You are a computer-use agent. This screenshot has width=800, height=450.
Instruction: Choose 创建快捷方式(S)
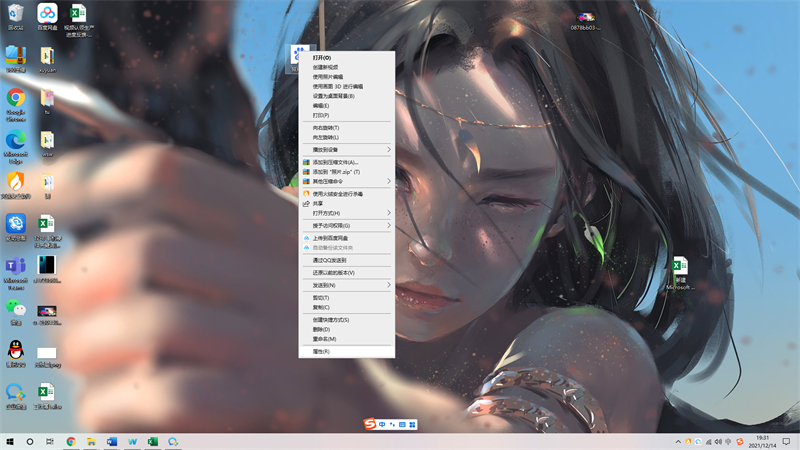346,320
